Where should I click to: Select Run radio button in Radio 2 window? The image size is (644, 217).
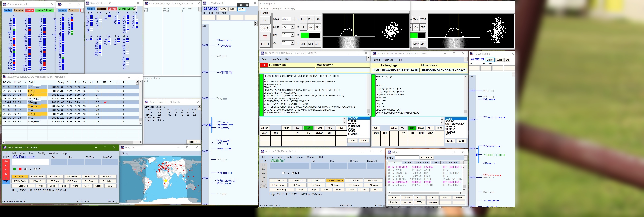click(x=283, y=173)
